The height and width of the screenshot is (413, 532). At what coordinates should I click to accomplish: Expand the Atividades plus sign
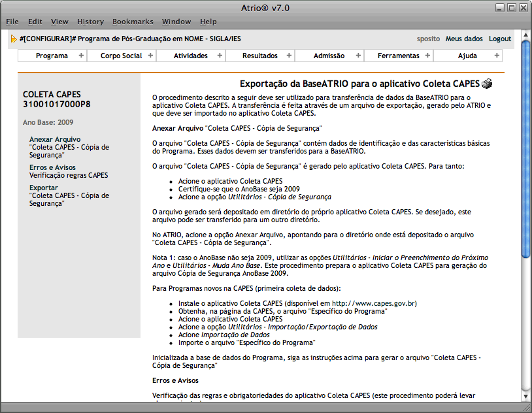[220, 56]
